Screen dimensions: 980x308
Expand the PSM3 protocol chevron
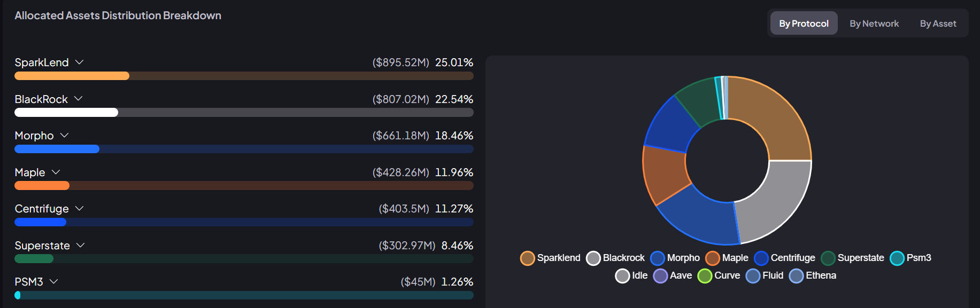coord(53,281)
